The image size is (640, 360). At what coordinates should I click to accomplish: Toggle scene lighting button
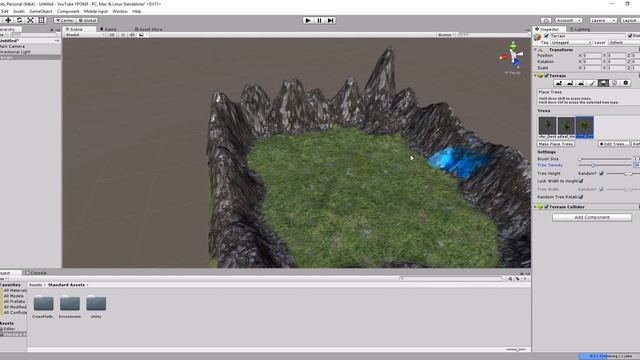pos(123,35)
